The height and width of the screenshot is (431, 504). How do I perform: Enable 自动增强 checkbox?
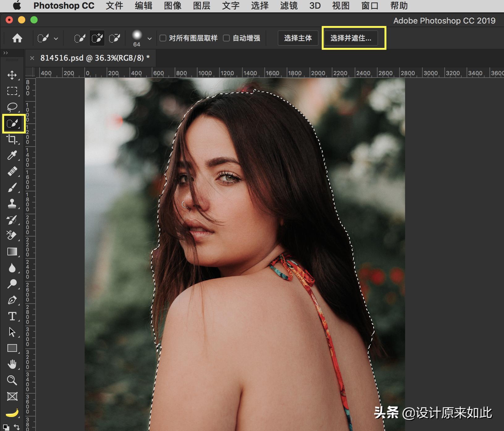coord(227,38)
